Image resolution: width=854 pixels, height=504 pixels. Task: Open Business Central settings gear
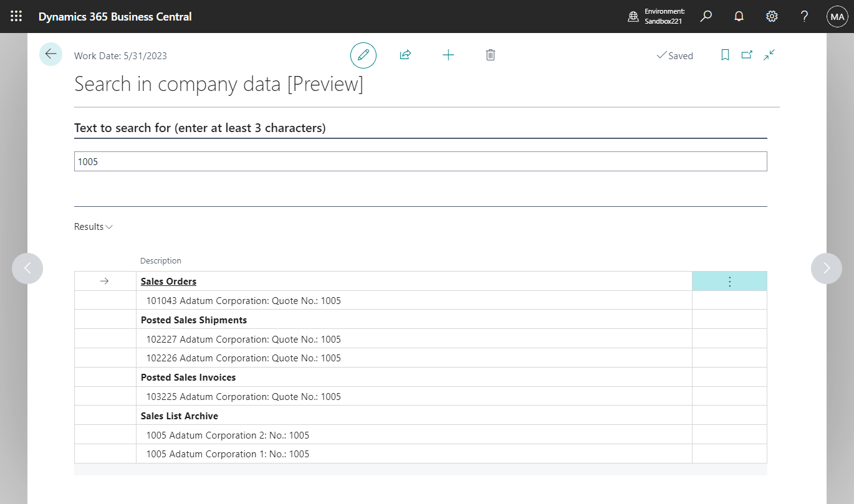pyautogui.click(x=772, y=16)
